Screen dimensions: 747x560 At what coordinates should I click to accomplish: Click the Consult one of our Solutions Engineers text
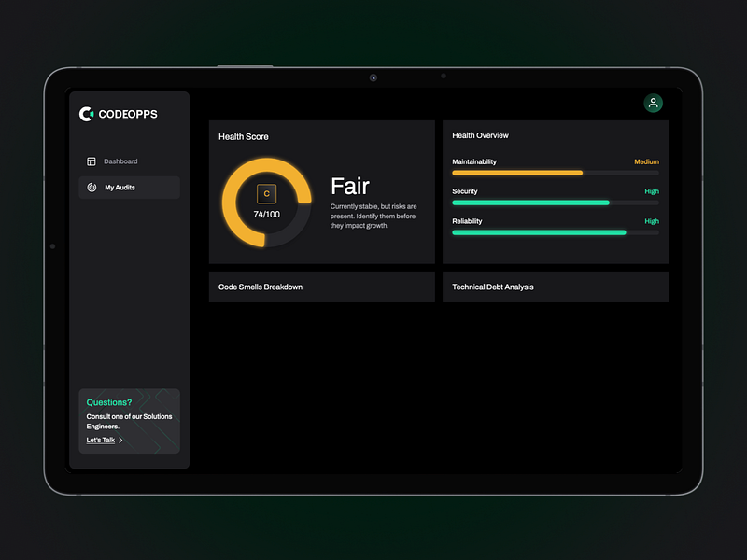[x=129, y=422]
